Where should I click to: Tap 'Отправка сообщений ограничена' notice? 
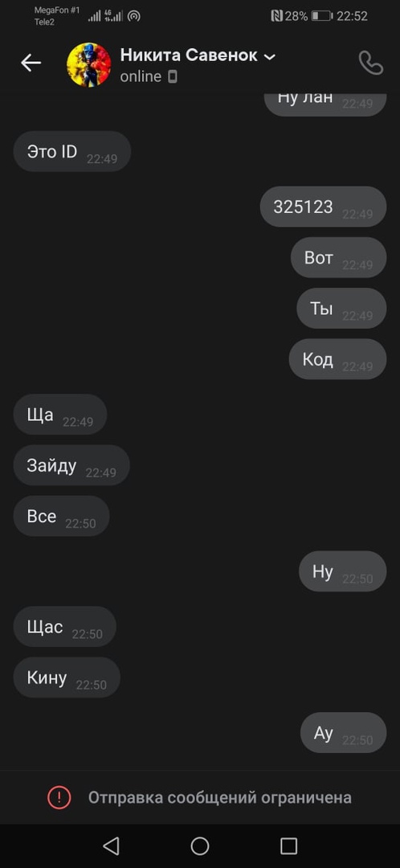pos(219,798)
